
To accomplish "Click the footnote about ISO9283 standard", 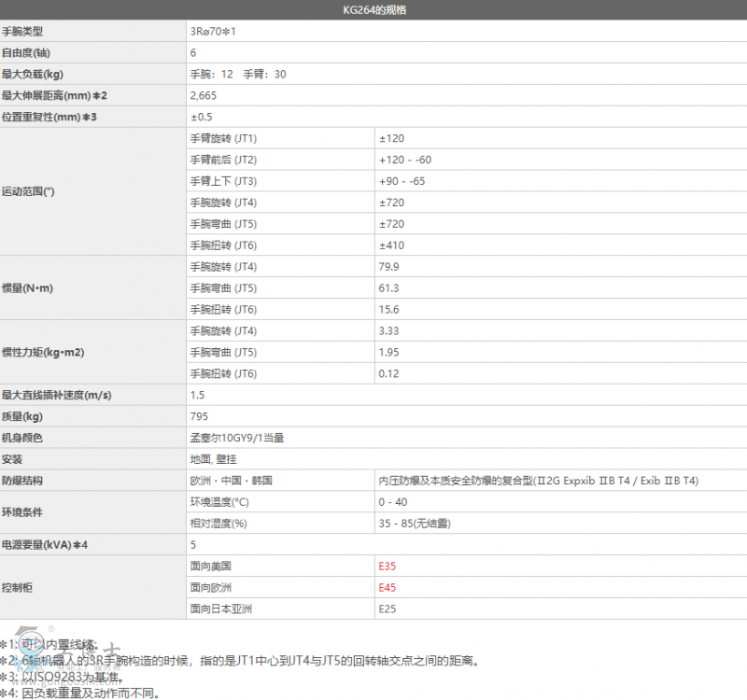I will (62, 677).
